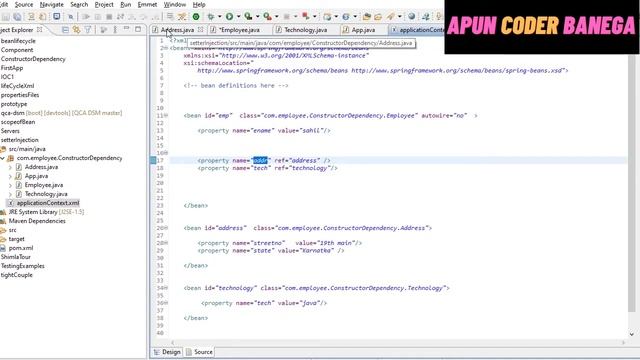Click the Coverage launch icon
This screenshot has width=640, height=360.
tap(248, 17)
